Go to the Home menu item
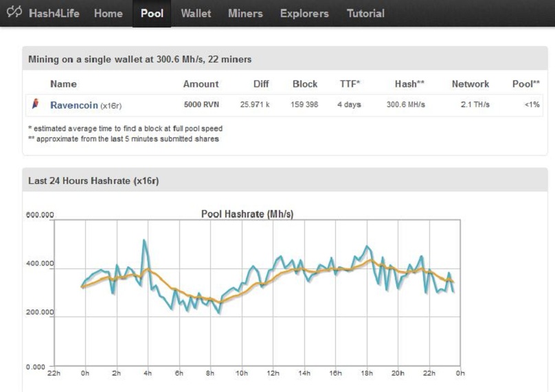Viewport: 555px width, 392px height. tap(109, 14)
